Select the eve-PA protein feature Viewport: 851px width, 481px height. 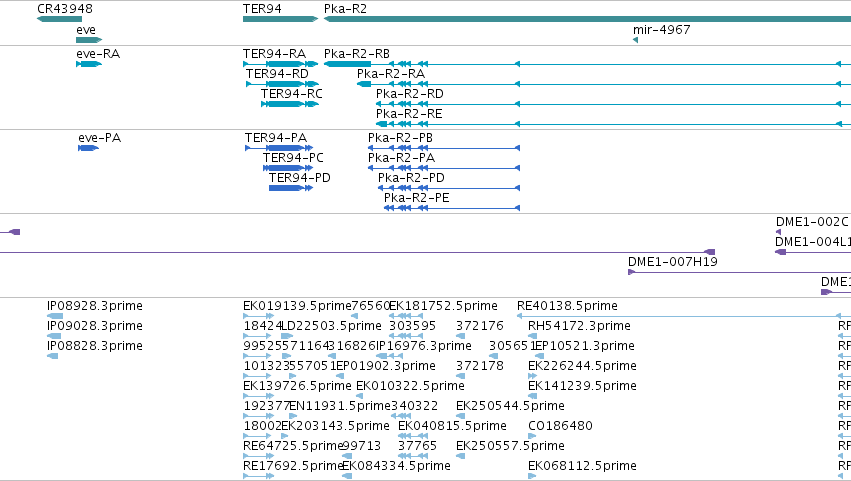(x=88, y=148)
